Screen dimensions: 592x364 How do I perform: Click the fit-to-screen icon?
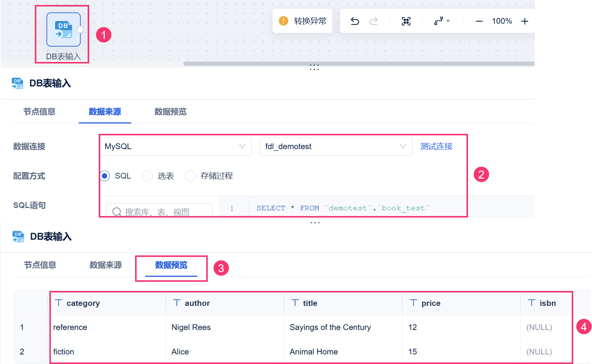pyautogui.click(x=406, y=21)
